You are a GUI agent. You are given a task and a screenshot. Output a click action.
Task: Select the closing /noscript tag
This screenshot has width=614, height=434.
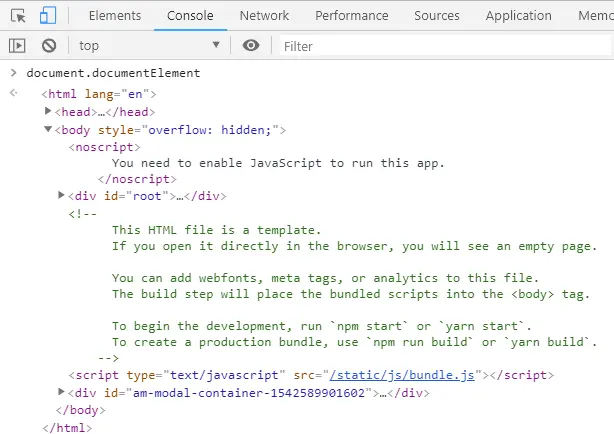click(137, 179)
